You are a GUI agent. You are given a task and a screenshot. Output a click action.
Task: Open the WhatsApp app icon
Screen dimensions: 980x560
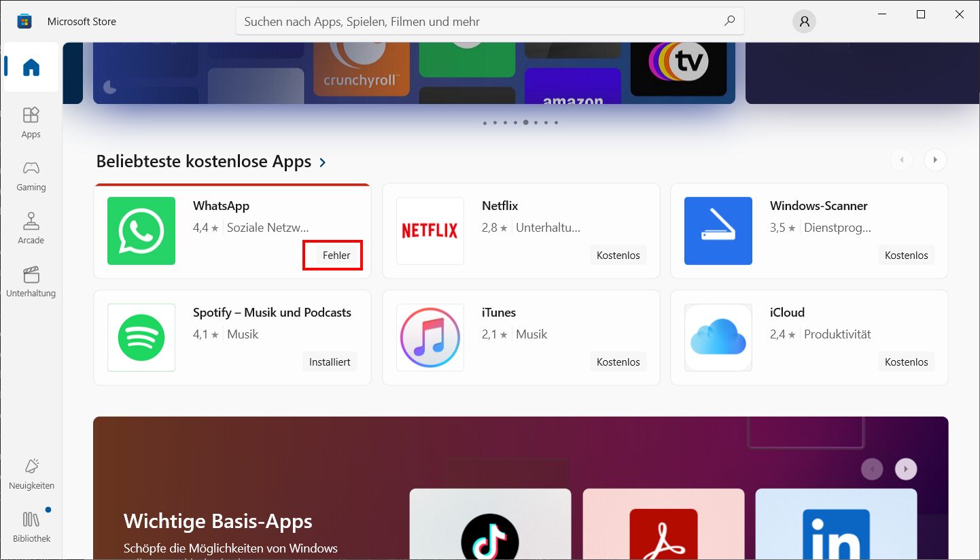141,231
